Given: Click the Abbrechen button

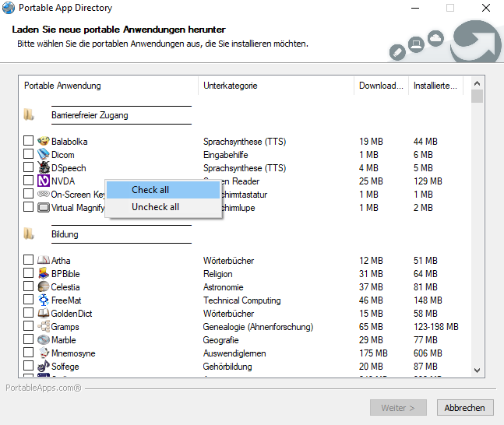Looking at the screenshot, I should (x=465, y=408).
